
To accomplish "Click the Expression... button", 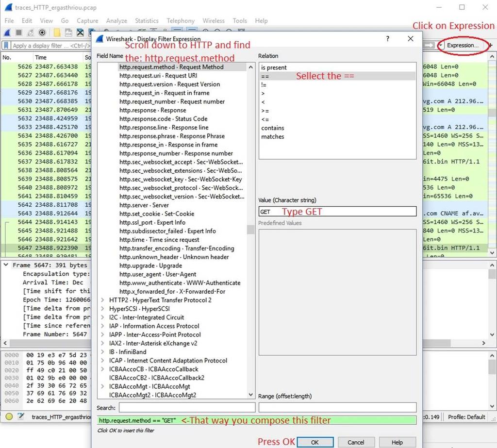I will click(463, 45).
